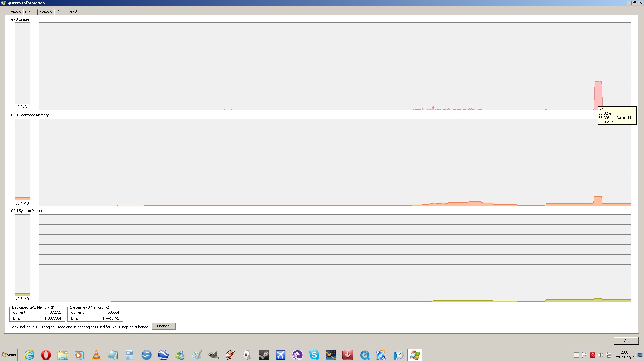Image resolution: width=644 pixels, height=362 pixels.
Task: Switch to the Summary tab
Action: coord(14,12)
